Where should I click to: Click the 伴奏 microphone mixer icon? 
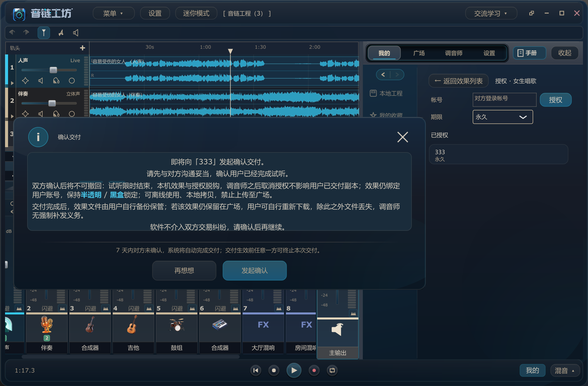tap(47, 325)
